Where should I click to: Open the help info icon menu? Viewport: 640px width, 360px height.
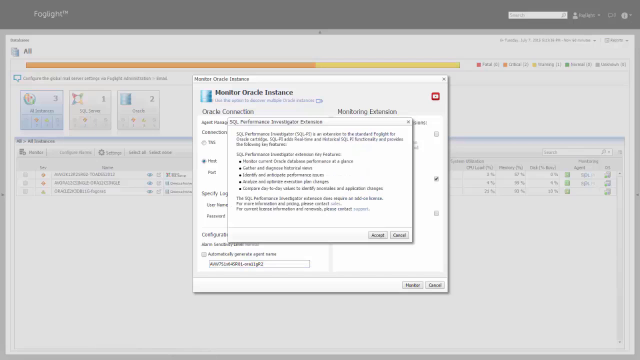(626, 16)
